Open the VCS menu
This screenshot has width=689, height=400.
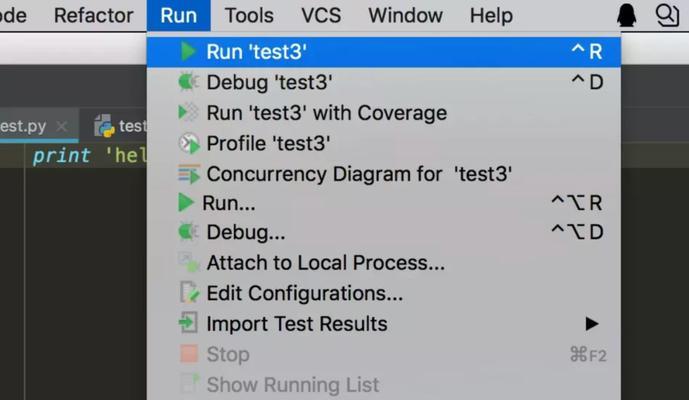pyautogui.click(x=321, y=15)
